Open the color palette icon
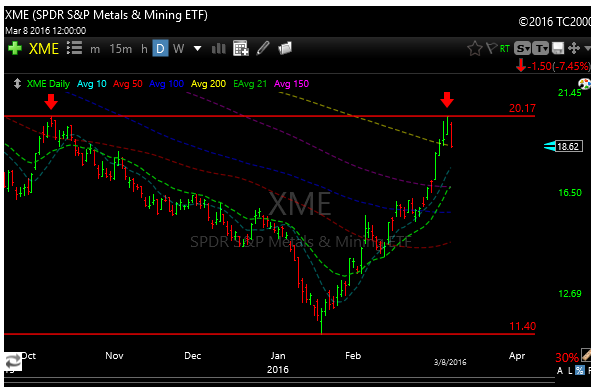Image resolution: width=591 pixels, height=387 pixels. (x=585, y=84)
